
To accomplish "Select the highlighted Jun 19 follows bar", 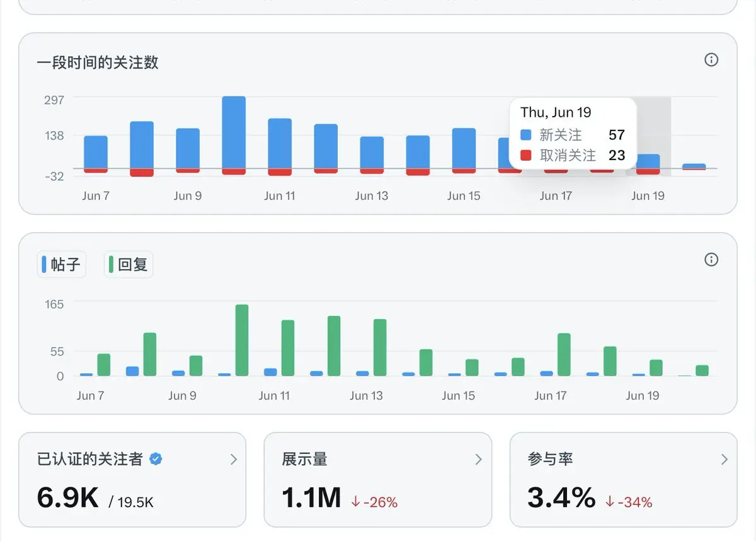I will [x=648, y=161].
